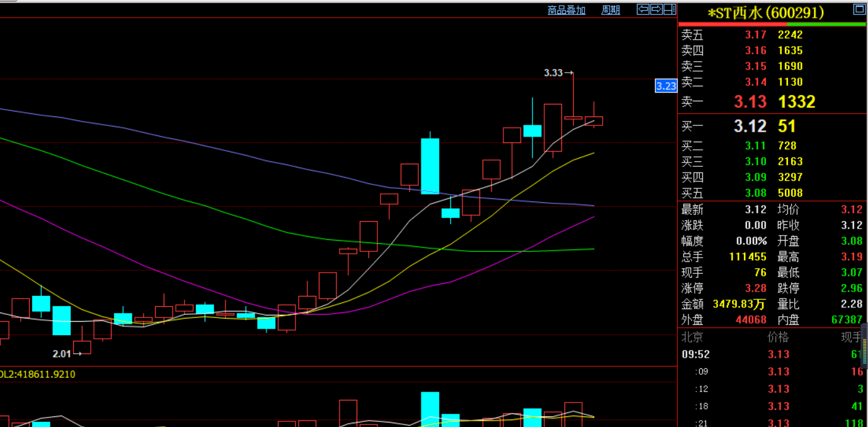Click the 金额 turnover 3479.83万
This screenshot has width=868, height=427.
739,304
